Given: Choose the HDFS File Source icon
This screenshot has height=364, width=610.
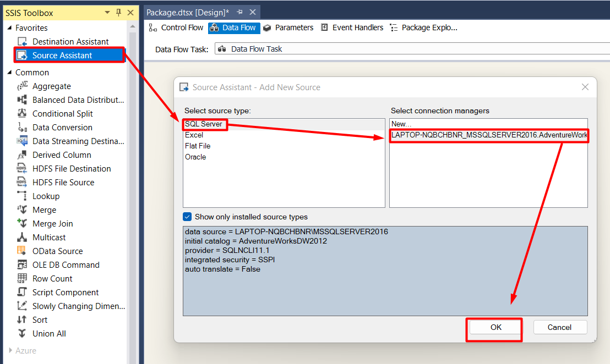Looking at the screenshot, I should coord(22,182).
